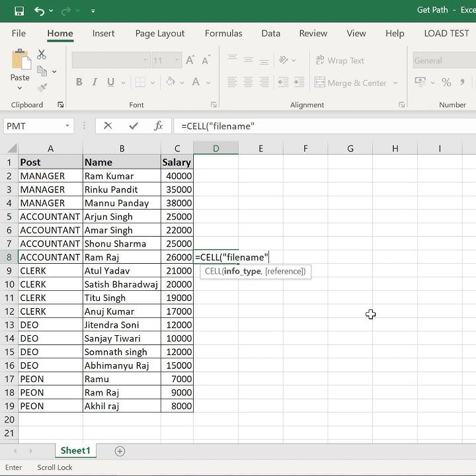Click the Save icon in the title bar
Image resolution: width=476 pixels, height=476 pixels.
pos(19,11)
